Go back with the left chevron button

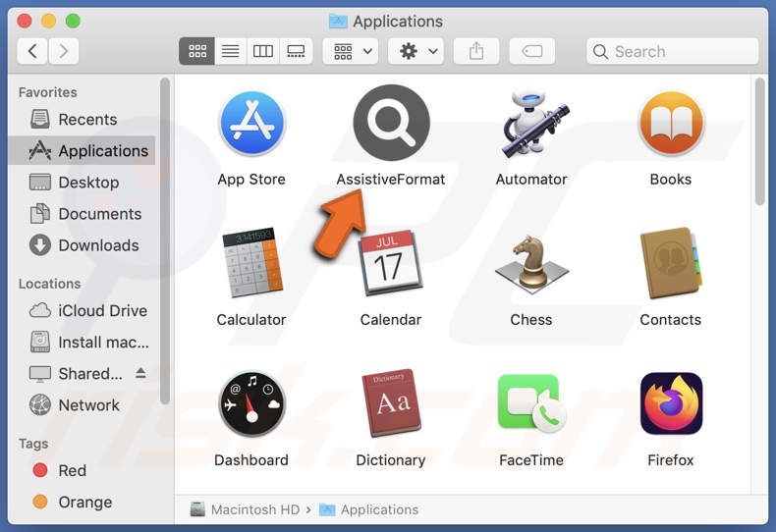click(x=32, y=51)
